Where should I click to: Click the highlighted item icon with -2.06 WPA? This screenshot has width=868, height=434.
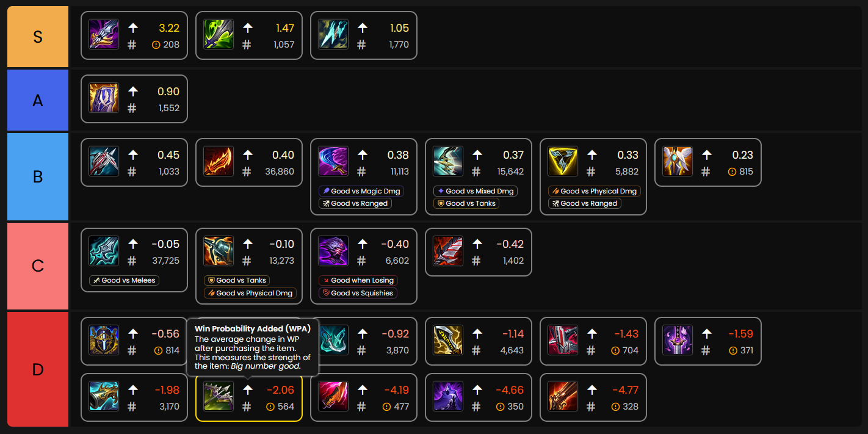tap(219, 397)
